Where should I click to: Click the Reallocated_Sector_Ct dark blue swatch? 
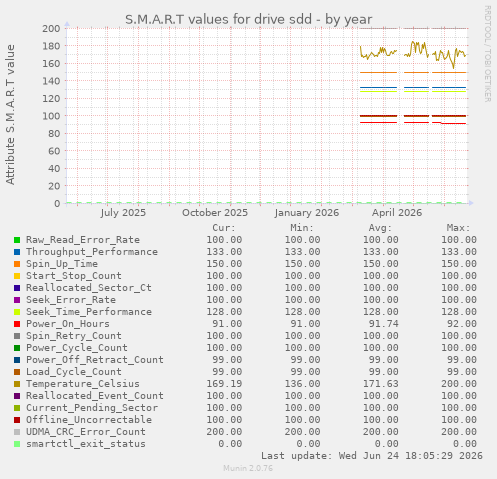click(17, 288)
